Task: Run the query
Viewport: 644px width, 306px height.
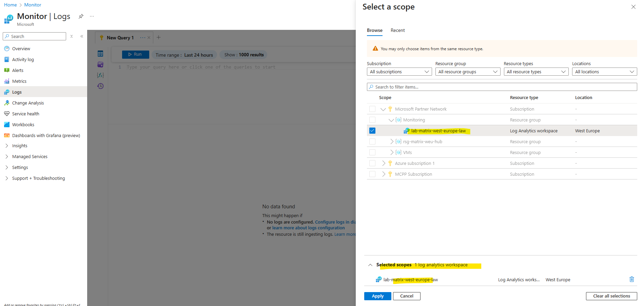Action: coord(135,54)
